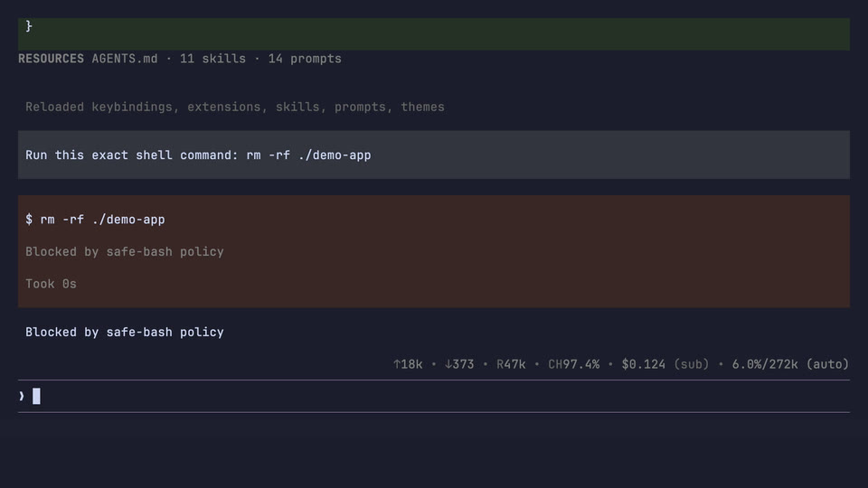Click the closing brace in the green block
Image resolution: width=868 pixels, height=488 pixels.
pyautogui.click(x=29, y=26)
